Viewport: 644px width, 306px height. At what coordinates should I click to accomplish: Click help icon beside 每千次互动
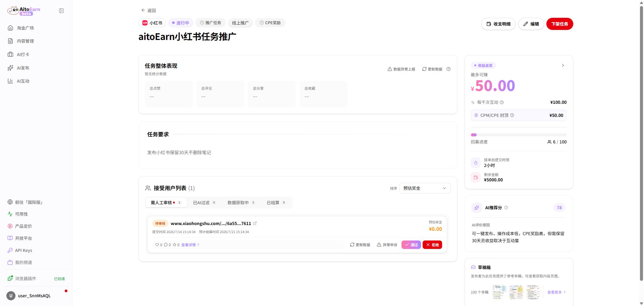point(502,102)
